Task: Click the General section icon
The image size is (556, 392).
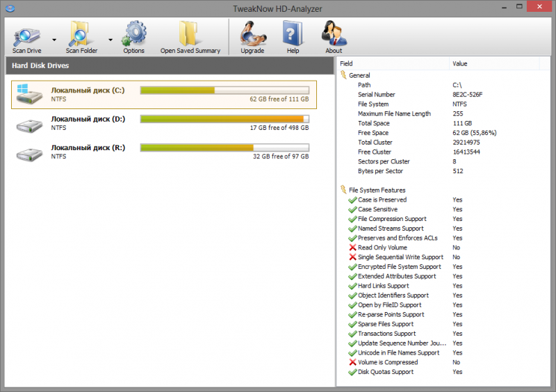Action: [343, 75]
